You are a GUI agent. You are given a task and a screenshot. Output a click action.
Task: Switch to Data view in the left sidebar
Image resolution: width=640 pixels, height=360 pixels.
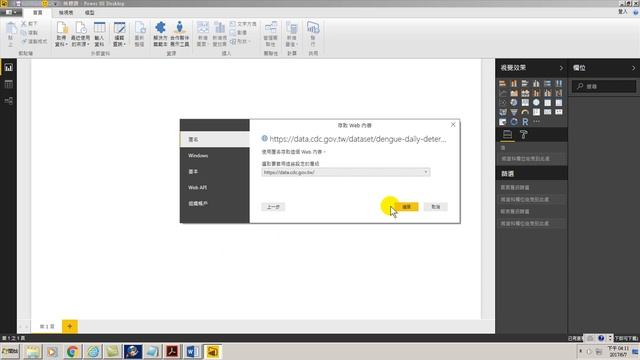[9, 84]
